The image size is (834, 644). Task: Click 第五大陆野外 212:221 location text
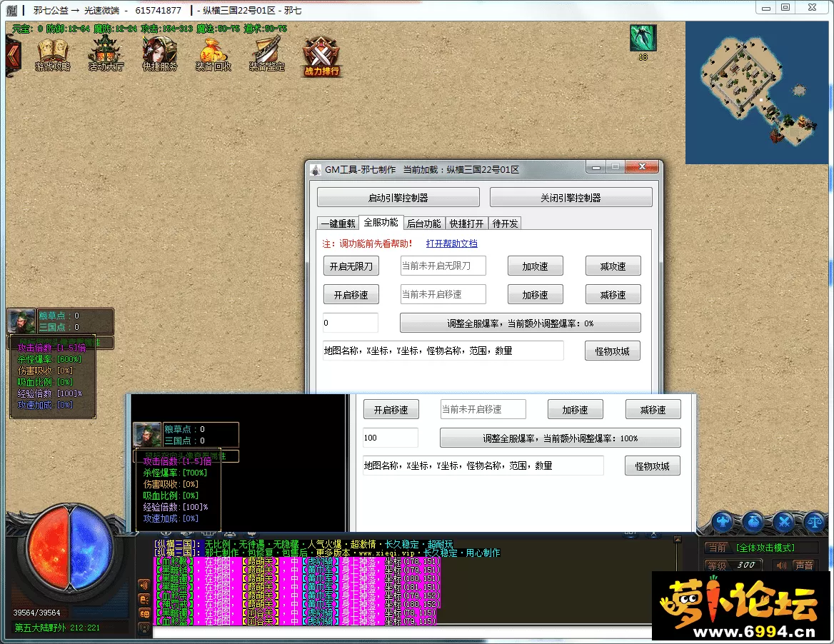coord(57,628)
